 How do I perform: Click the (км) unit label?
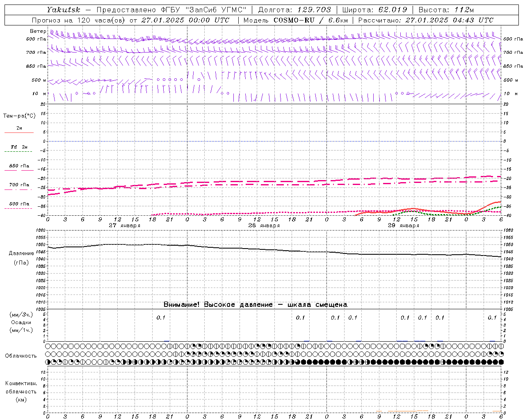click(21, 399)
